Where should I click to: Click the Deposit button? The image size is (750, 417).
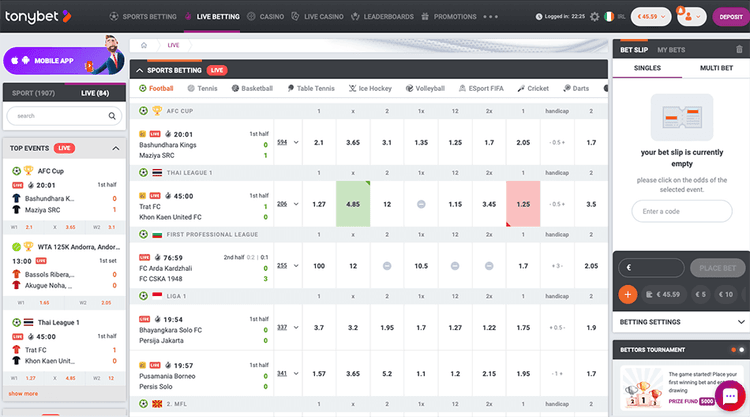[731, 17]
